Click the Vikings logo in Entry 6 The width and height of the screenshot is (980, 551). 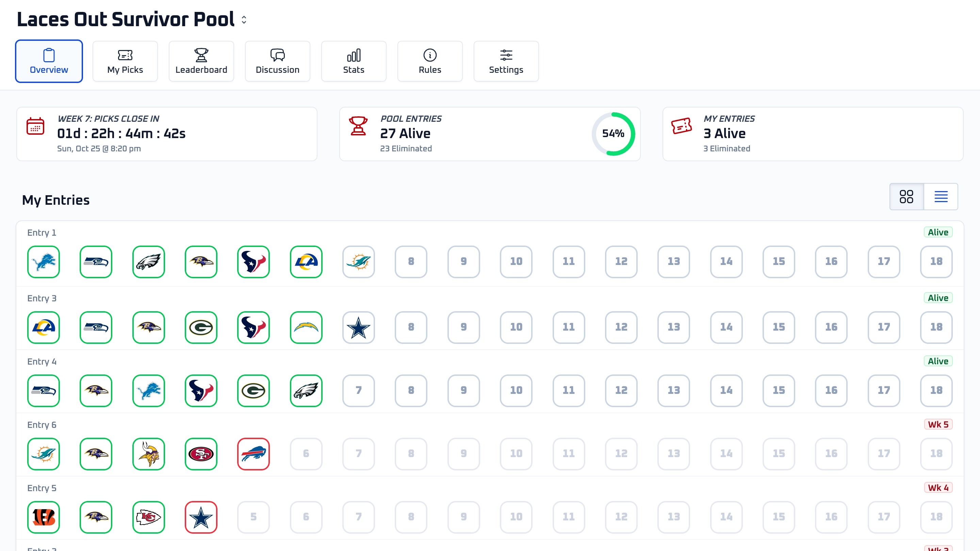point(148,454)
